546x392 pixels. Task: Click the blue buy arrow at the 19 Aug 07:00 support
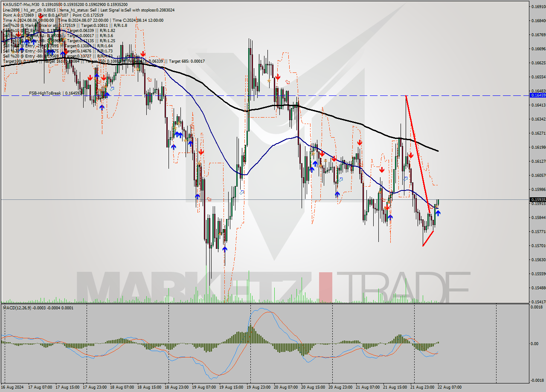coord(197,196)
